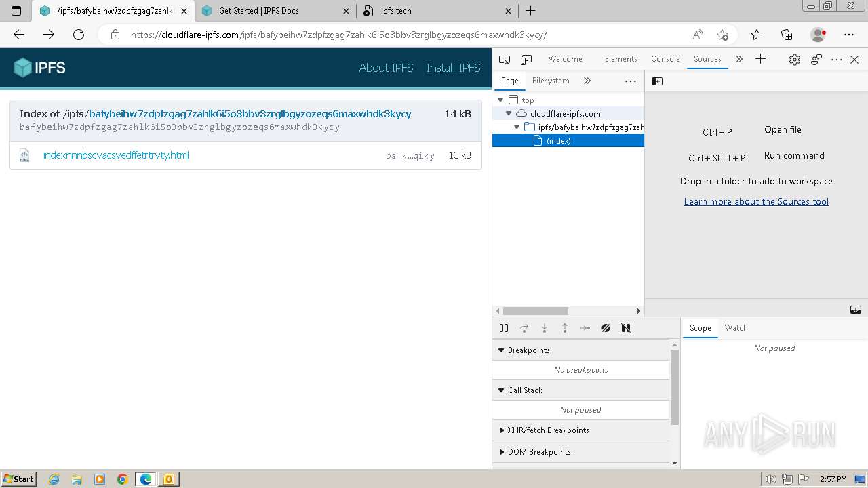
Task: Add this page to favorites star
Action: pos(722,35)
